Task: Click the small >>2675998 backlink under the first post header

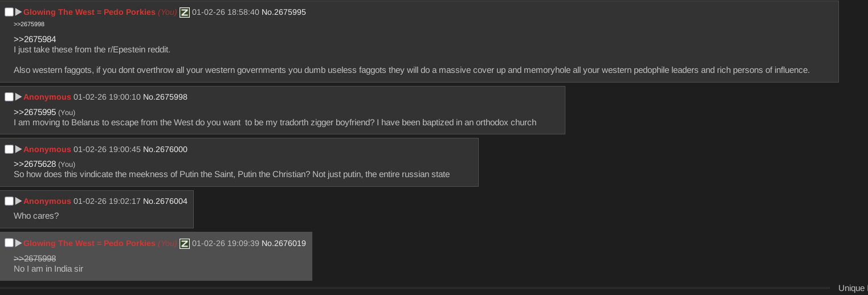Action: tap(29, 24)
